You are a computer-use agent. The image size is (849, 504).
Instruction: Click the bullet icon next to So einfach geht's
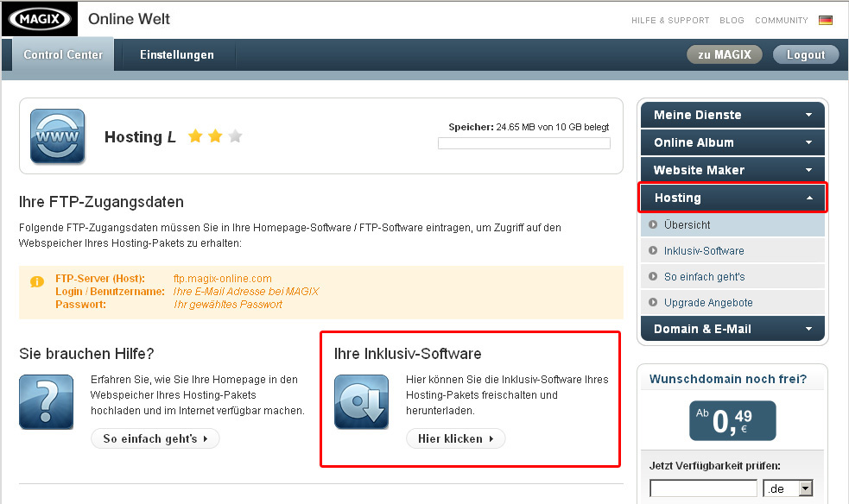click(653, 276)
